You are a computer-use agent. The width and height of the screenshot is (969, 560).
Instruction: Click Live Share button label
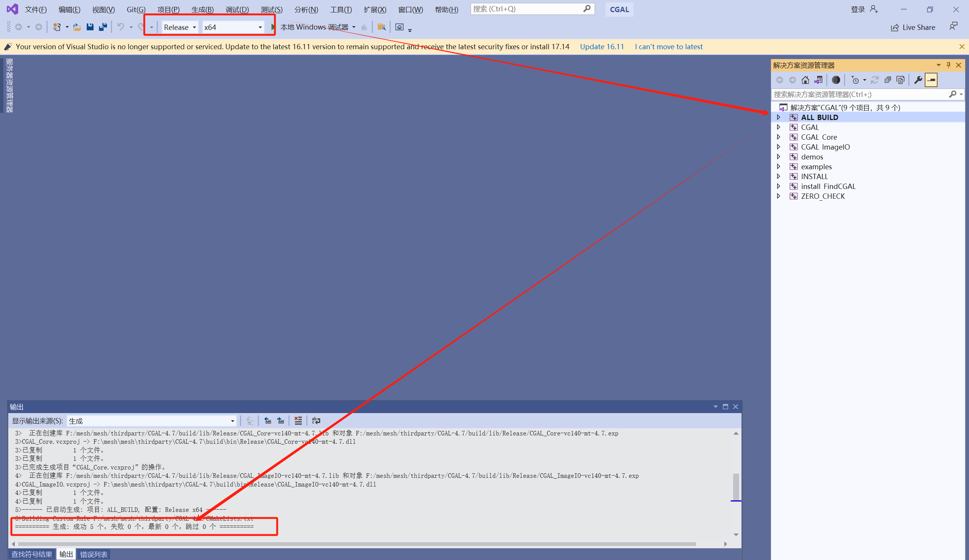tap(919, 27)
